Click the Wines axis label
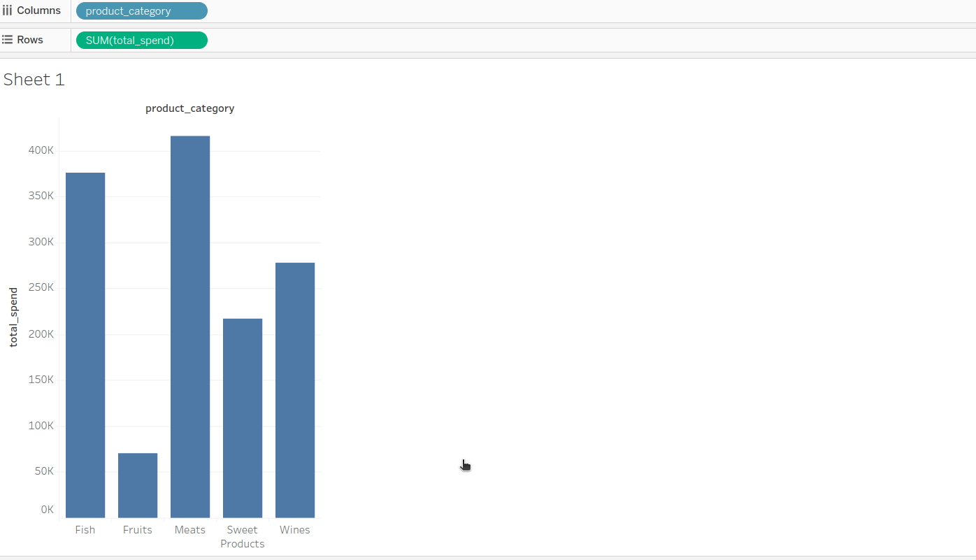This screenshot has width=976, height=560. (x=295, y=530)
